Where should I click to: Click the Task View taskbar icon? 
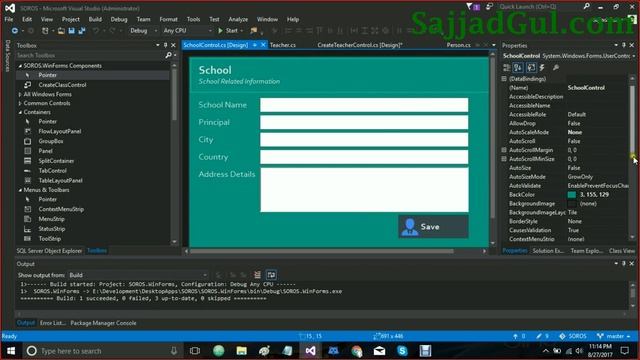pos(195,351)
